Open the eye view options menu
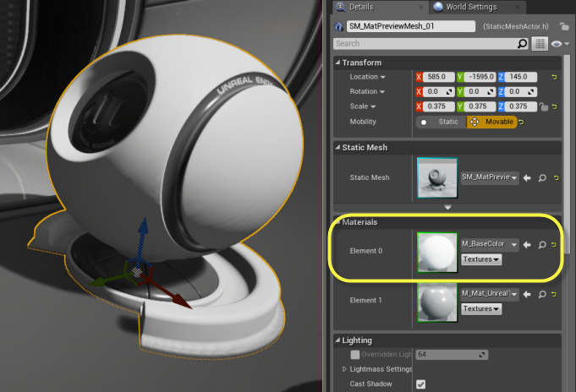Image resolution: width=576 pixels, height=392 pixels. click(559, 43)
